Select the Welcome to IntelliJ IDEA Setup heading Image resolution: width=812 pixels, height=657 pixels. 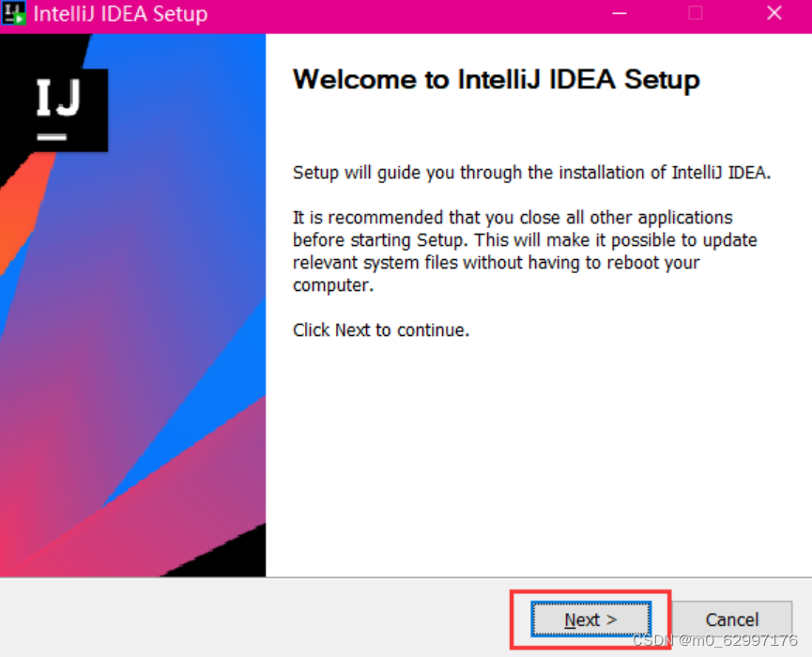[x=496, y=80]
